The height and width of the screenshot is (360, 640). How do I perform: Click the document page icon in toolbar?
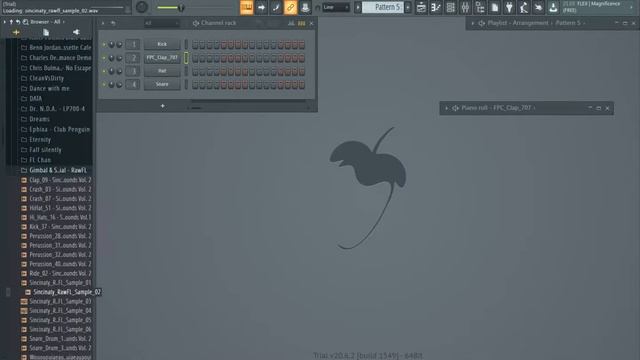[495, 7]
